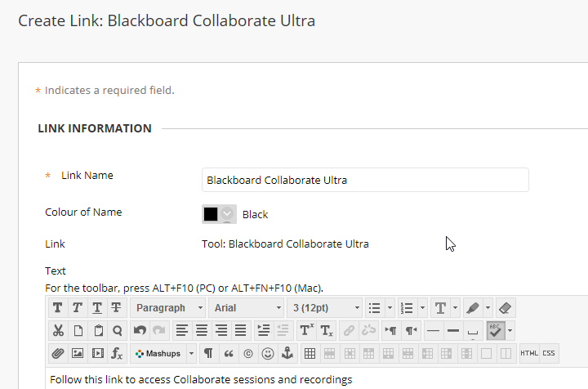This screenshot has height=389, width=588.
Task: Toggle the spell check button
Action: point(496,331)
